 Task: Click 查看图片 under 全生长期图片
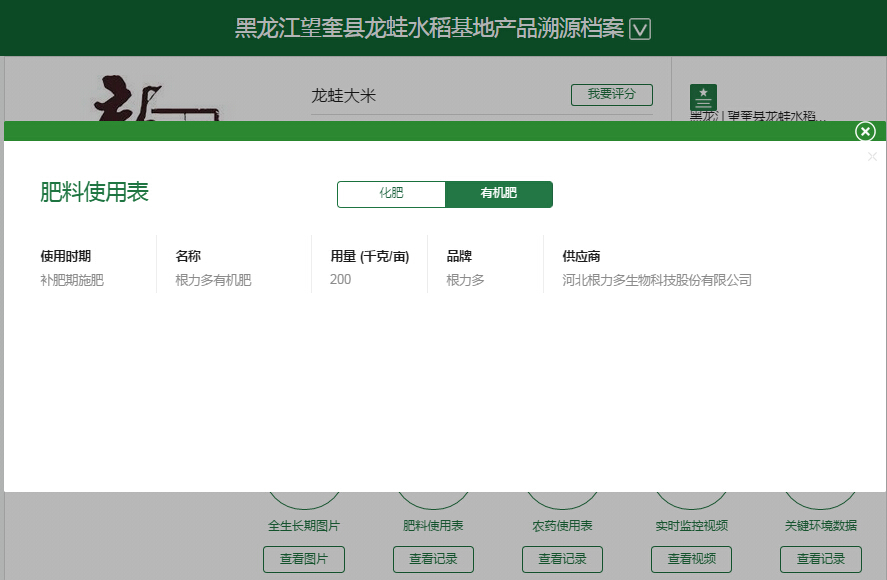tap(304, 559)
